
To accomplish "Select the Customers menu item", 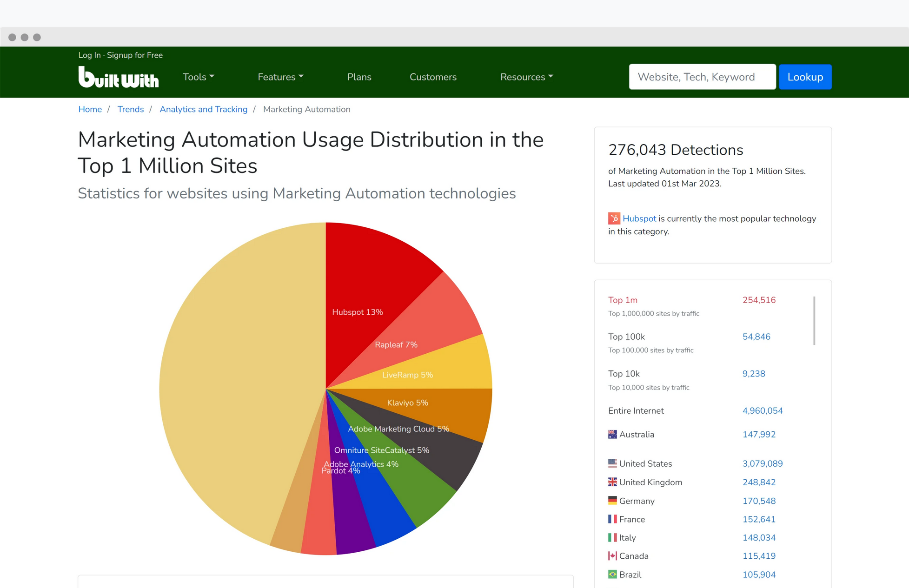I will pyautogui.click(x=432, y=77).
